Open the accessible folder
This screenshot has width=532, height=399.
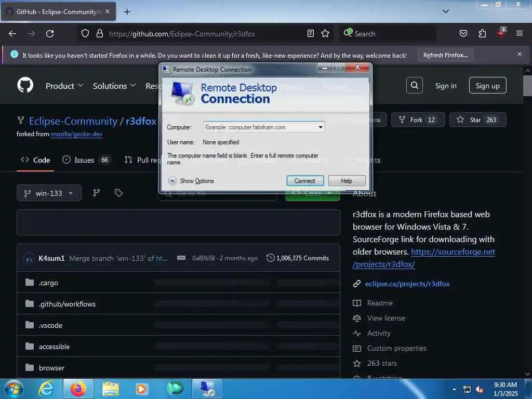54,347
